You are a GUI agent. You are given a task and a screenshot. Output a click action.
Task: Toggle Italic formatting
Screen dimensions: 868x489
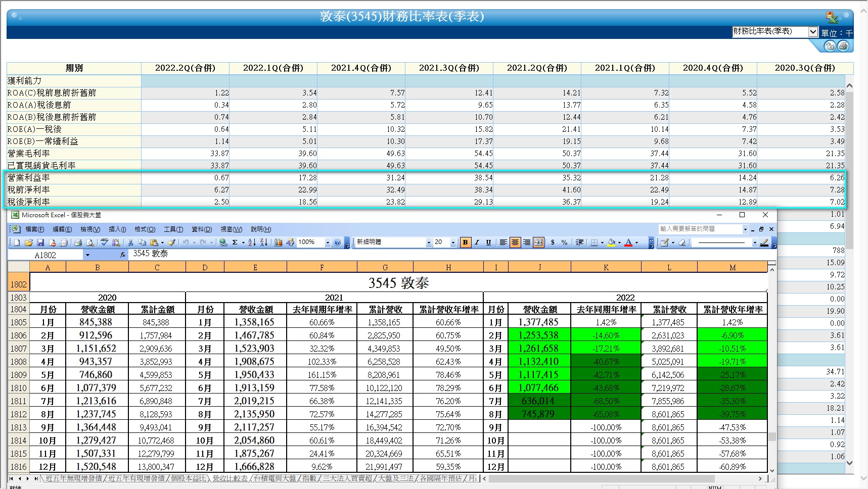pos(477,242)
